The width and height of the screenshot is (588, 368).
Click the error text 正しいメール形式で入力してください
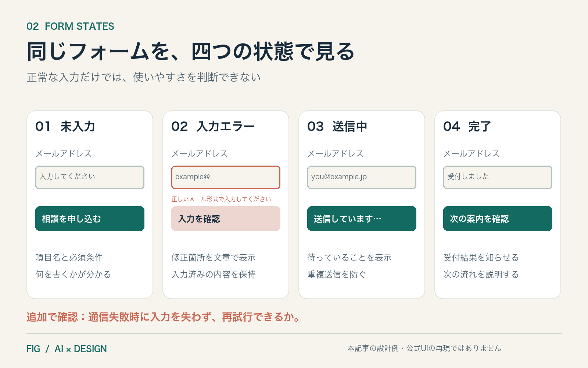tap(221, 199)
